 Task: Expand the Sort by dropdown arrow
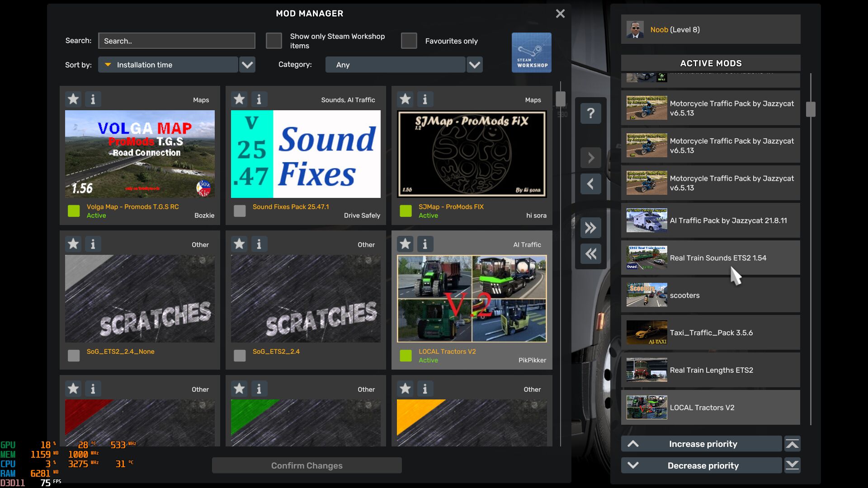click(x=247, y=65)
